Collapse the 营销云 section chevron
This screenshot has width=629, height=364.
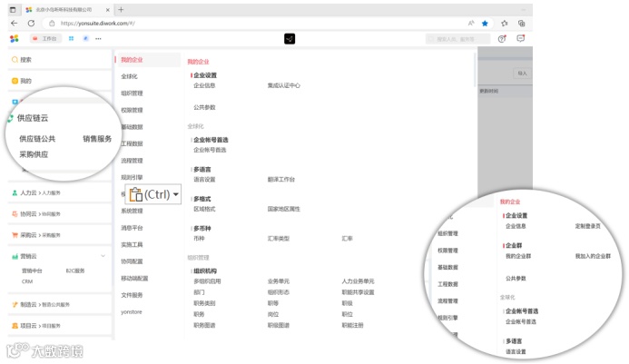(x=103, y=256)
